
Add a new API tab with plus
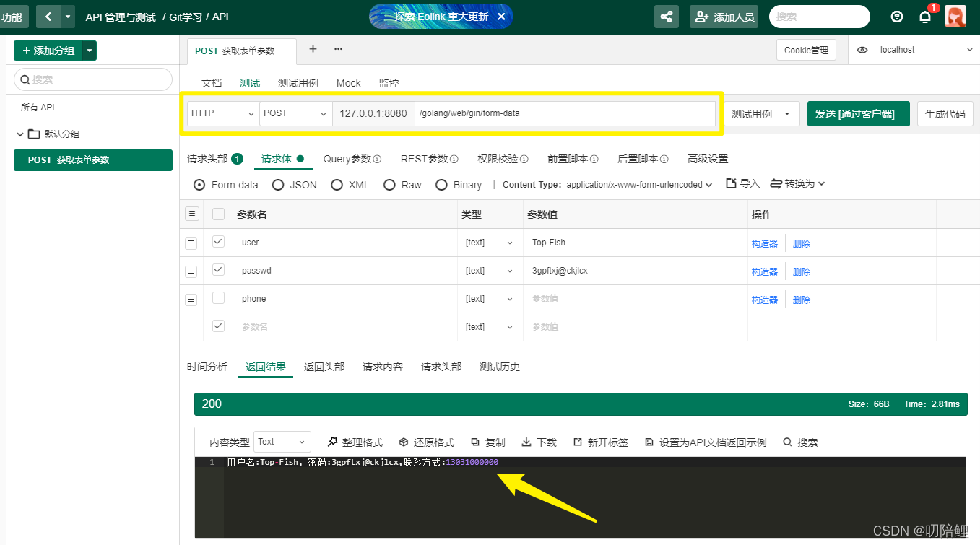click(x=313, y=49)
